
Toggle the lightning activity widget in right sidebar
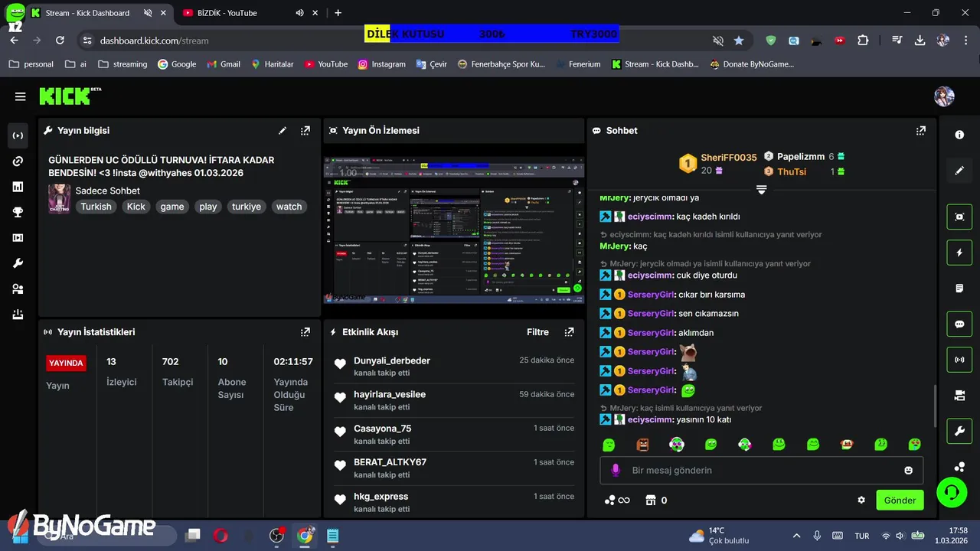click(959, 253)
